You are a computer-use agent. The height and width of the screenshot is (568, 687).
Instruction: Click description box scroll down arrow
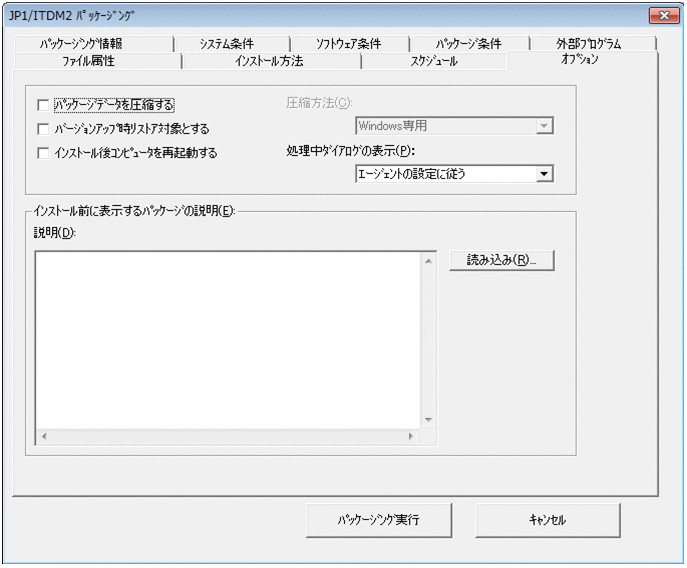[428, 420]
